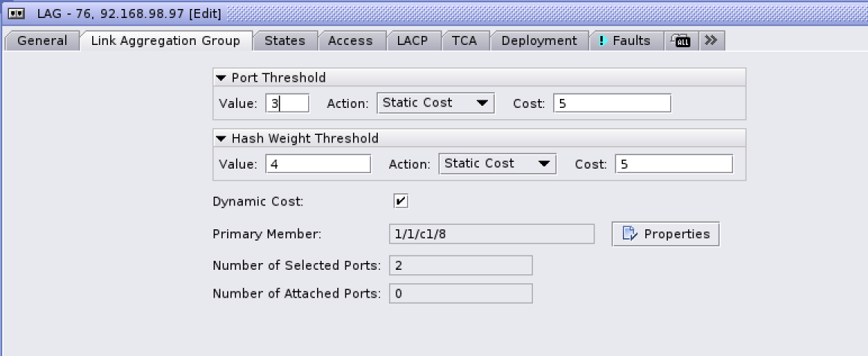Click the Port Threshold Value field
868x356 pixels.
pos(287,103)
